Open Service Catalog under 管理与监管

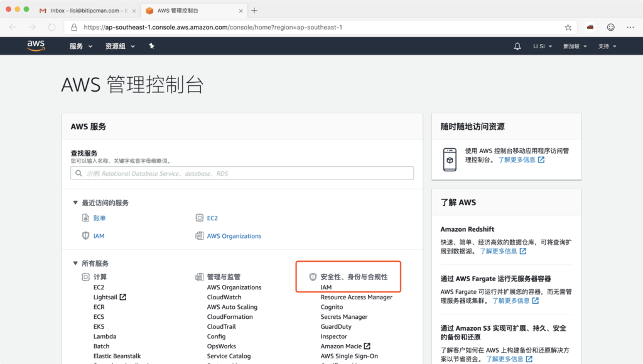pos(229,356)
